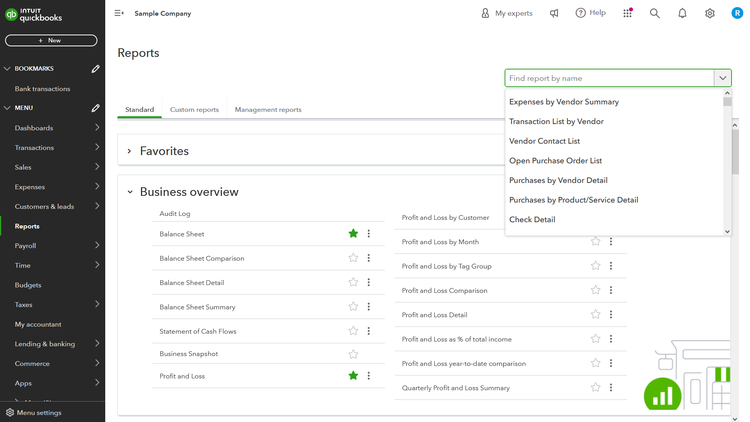
Task: Edit menu with pencil icon
Action: 96,108
